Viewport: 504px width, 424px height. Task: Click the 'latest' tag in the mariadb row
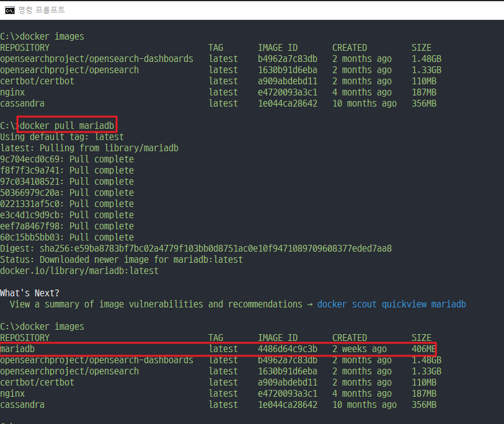pos(223,349)
